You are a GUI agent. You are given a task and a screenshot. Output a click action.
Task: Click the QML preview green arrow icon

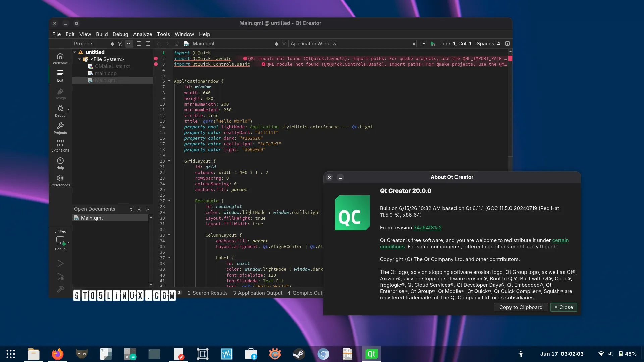[433, 44]
